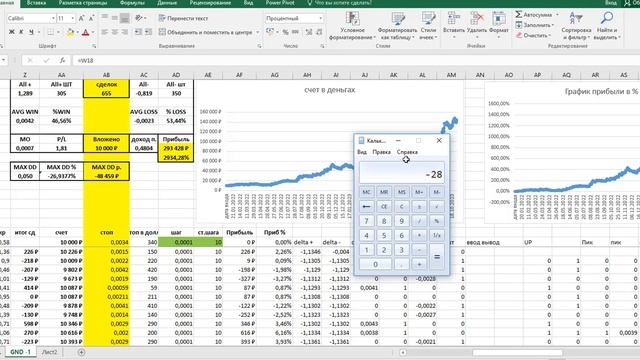
Task: Open the Вставка ribbon tab
Action: coord(36,3)
